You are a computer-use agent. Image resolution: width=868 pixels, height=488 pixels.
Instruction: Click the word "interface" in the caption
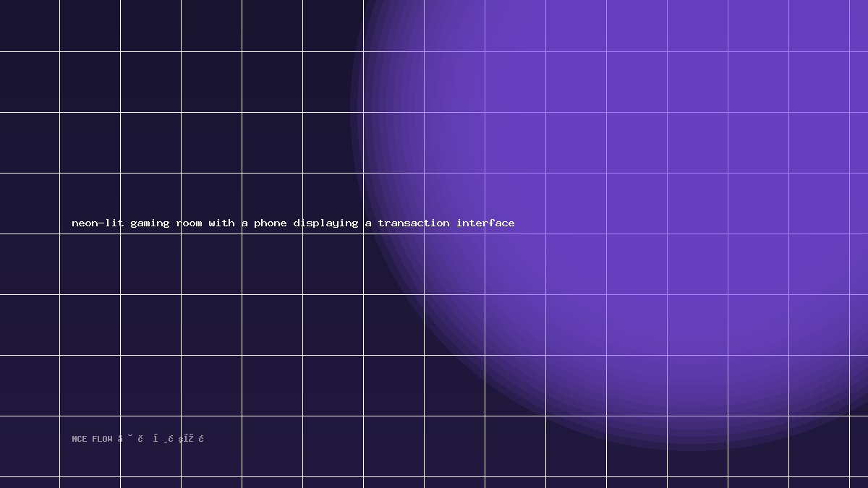[x=485, y=223]
